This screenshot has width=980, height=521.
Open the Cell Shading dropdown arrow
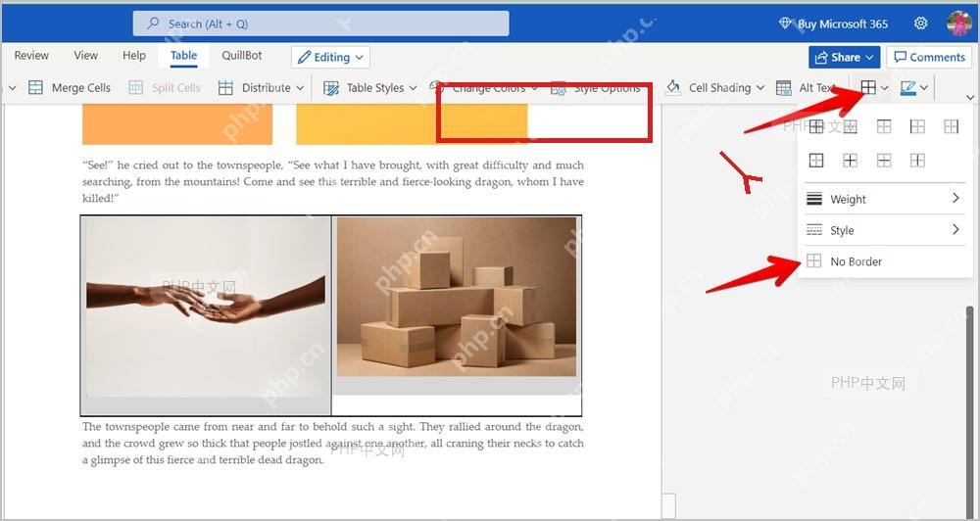pyautogui.click(x=760, y=88)
